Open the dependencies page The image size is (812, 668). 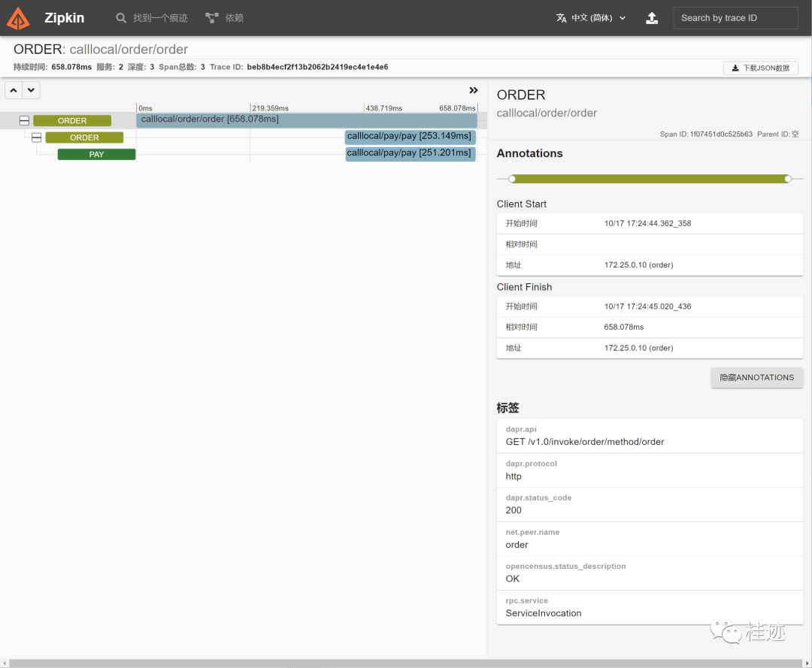[x=224, y=18]
